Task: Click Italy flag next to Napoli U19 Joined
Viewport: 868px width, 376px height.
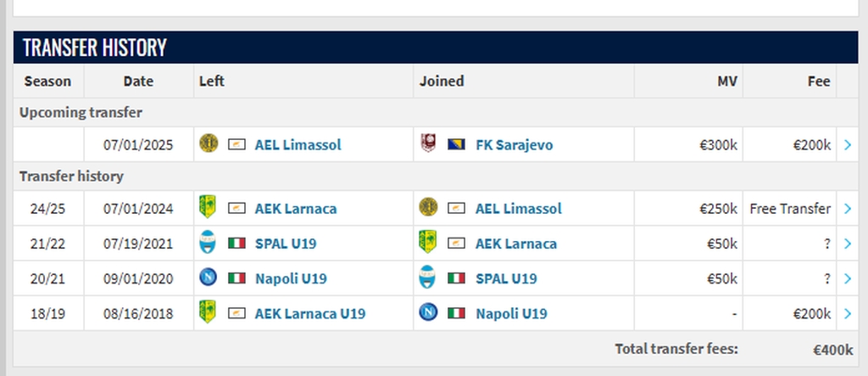Action: point(456,313)
